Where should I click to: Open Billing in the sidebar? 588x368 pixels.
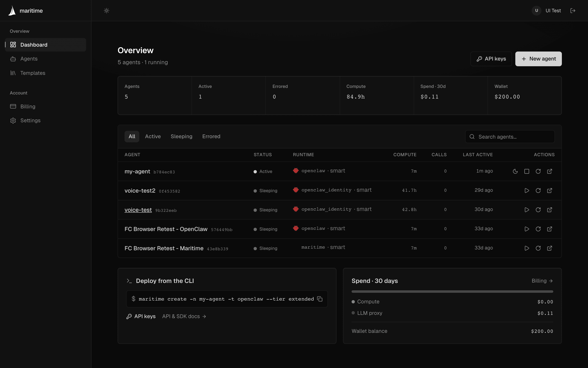pos(46,106)
